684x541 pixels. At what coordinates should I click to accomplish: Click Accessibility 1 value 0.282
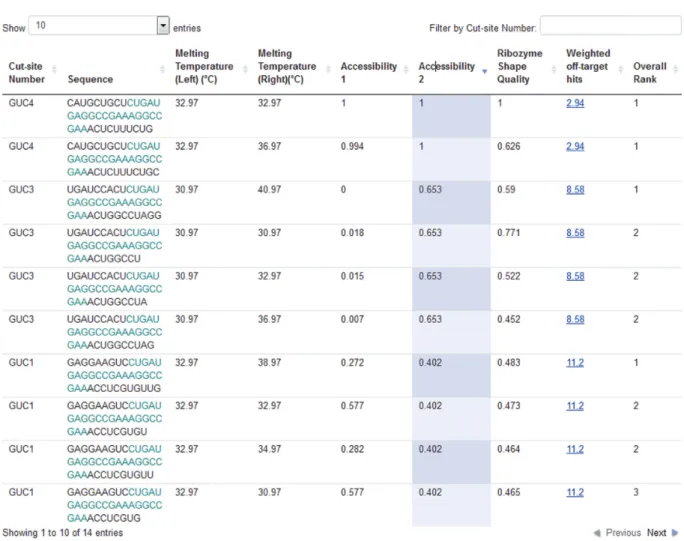(352, 449)
